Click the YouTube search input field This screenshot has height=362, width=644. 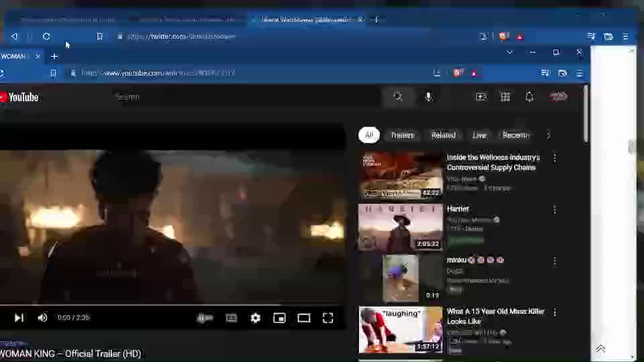(x=246, y=97)
